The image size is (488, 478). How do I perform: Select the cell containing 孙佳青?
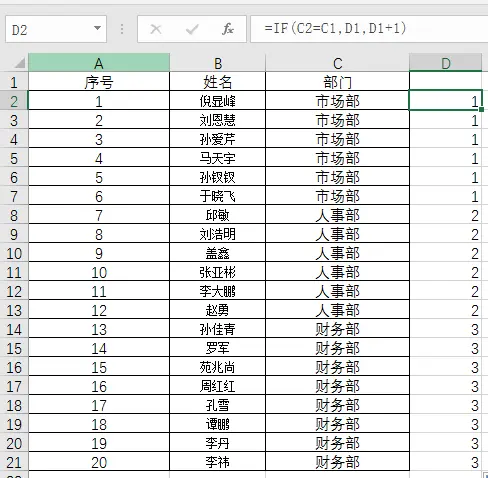pos(217,329)
